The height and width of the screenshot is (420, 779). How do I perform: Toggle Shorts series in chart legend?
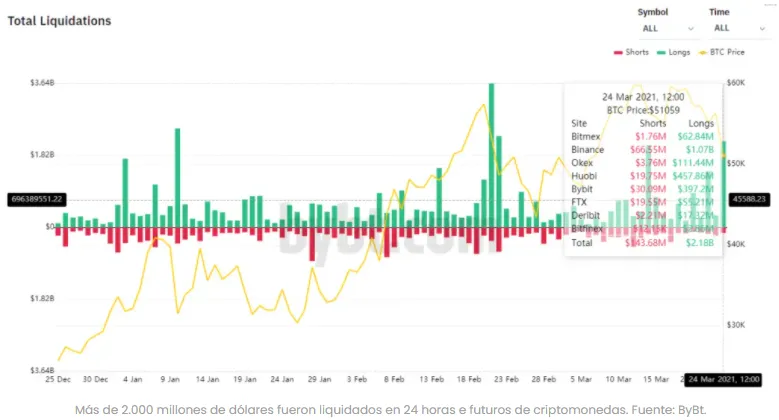(631, 52)
